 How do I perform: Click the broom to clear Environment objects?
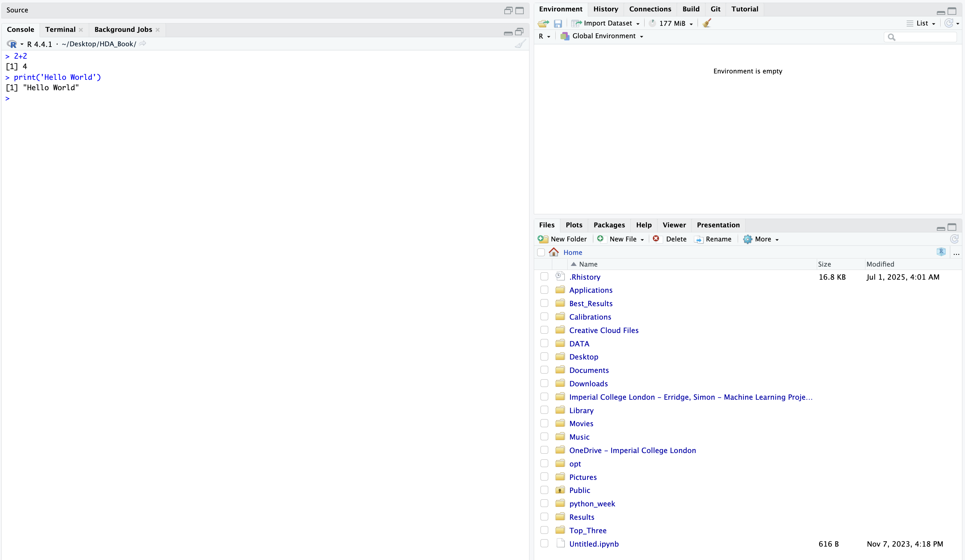click(x=707, y=23)
